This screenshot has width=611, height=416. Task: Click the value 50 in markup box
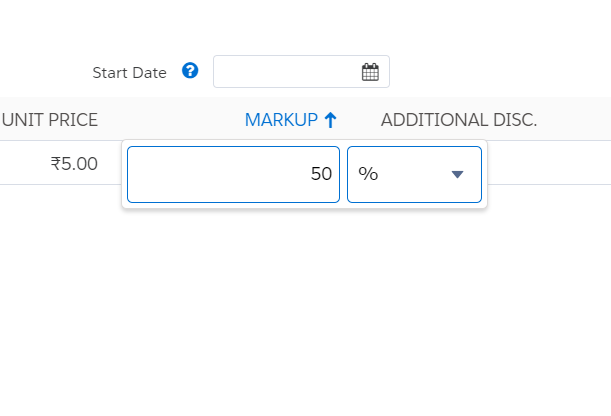[321, 174]
